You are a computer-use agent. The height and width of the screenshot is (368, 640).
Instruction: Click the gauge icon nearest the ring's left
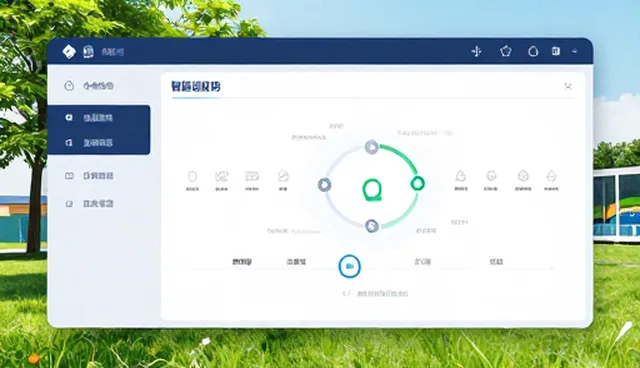283,176
